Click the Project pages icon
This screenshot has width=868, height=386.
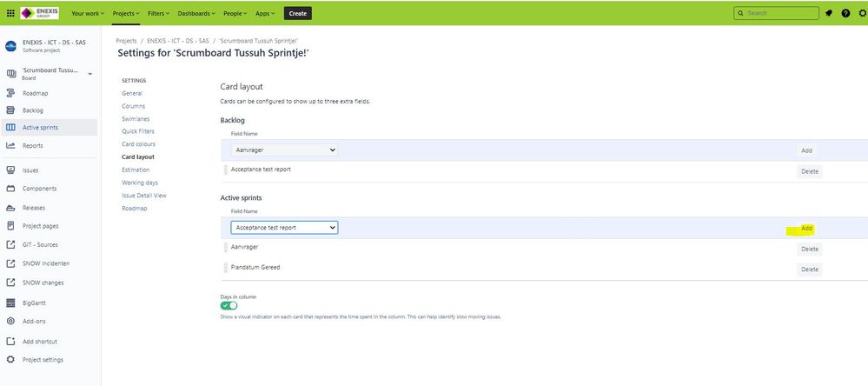click(10, 226)
